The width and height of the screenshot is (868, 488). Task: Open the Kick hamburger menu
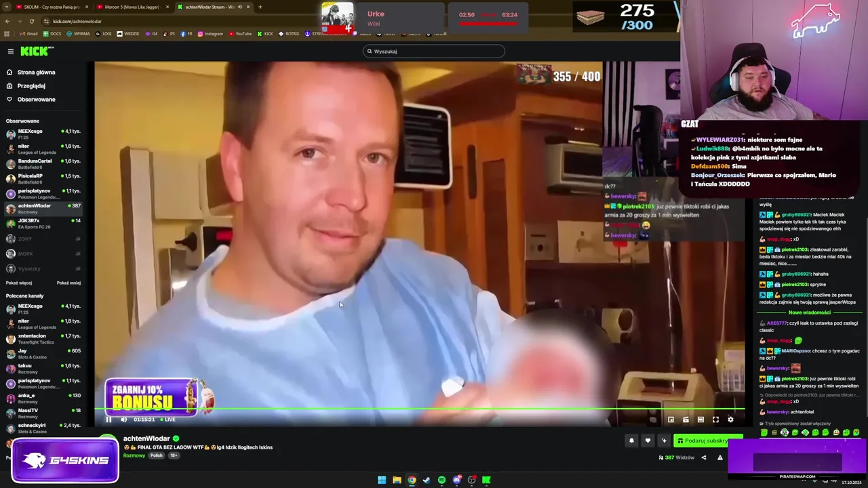[10, 52]
